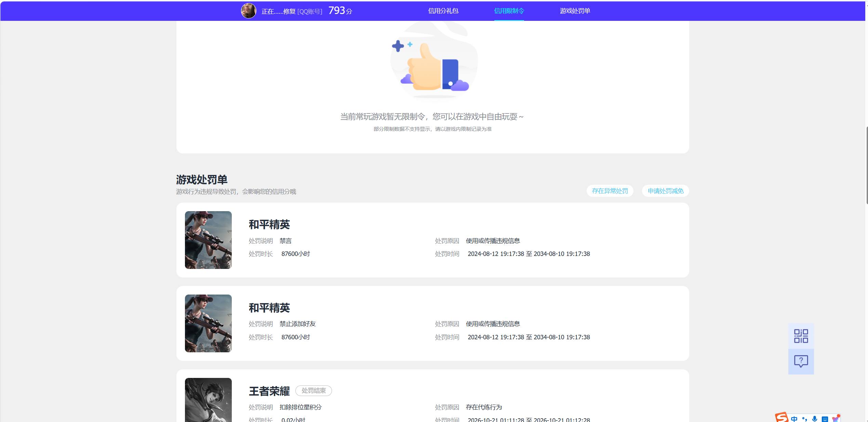Image resolution: width=868 pixels, height=422 pixels.
Task: Click the 游戏处罚单 section heading
Action: coord(202,179)
